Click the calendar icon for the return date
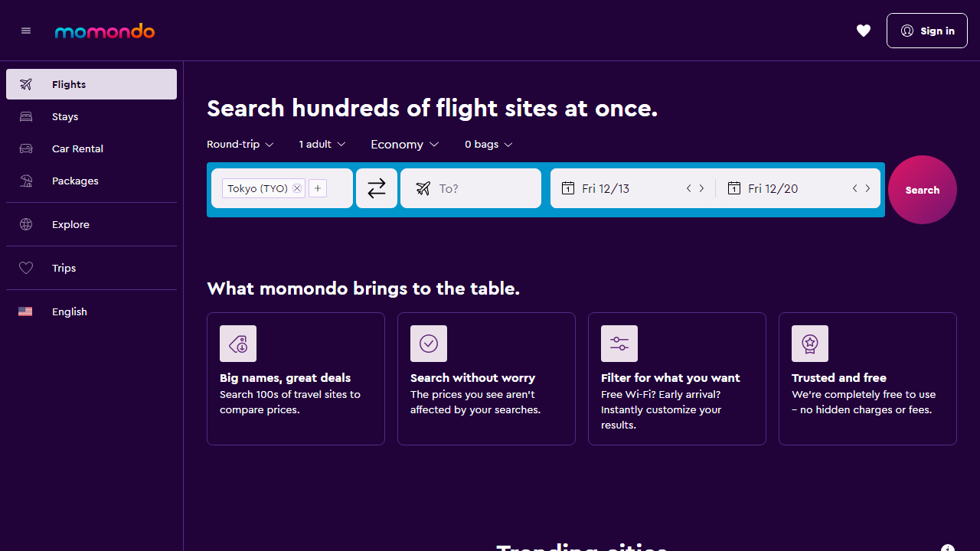980x551 pixels. click(734, 187)
